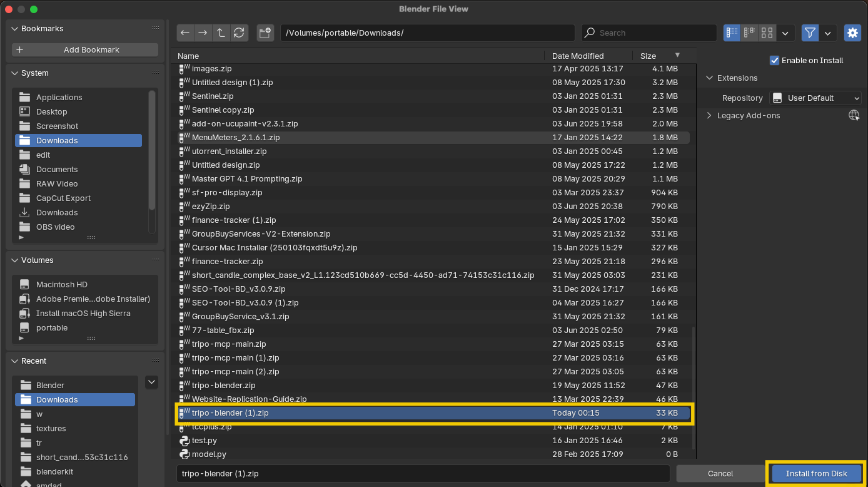Collapse the Extensions section
Screen dimensions: 868x487
(709, 78)
